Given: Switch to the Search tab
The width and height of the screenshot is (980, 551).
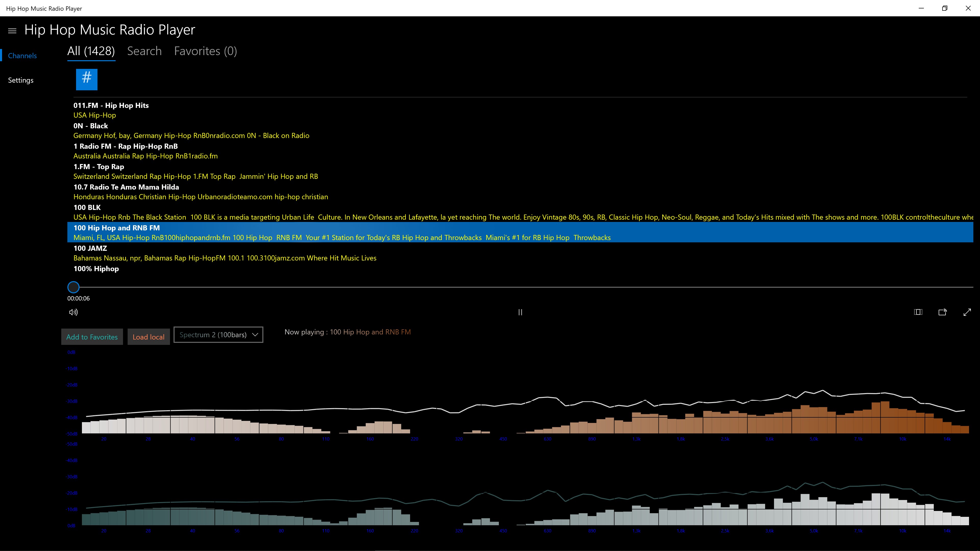Looking at the screenshot, I should [x=144, y=51].
